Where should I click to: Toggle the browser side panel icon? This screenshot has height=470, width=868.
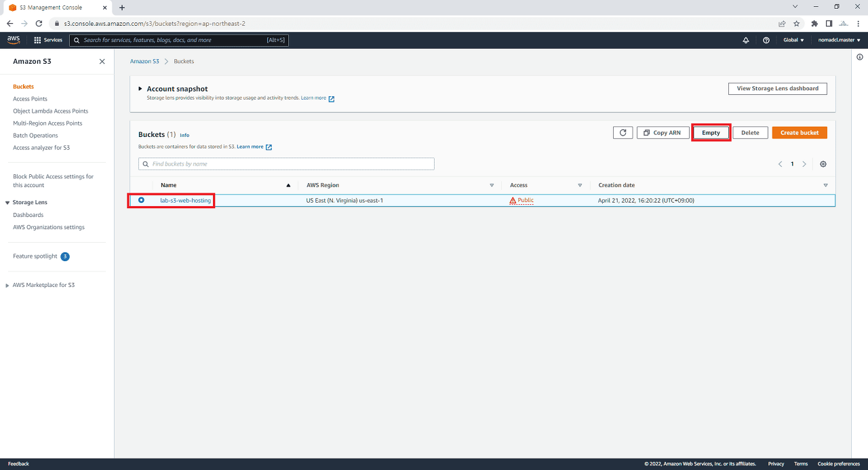[829, 23]
